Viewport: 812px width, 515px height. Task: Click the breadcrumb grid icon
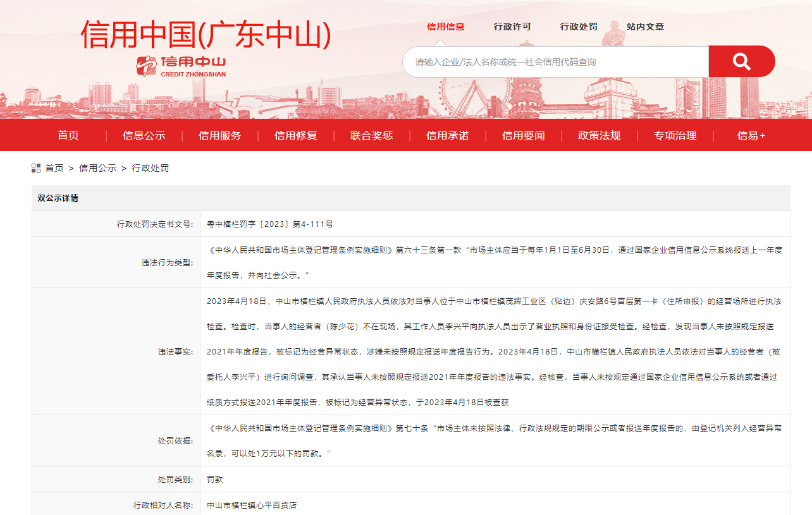pos(36,168)
